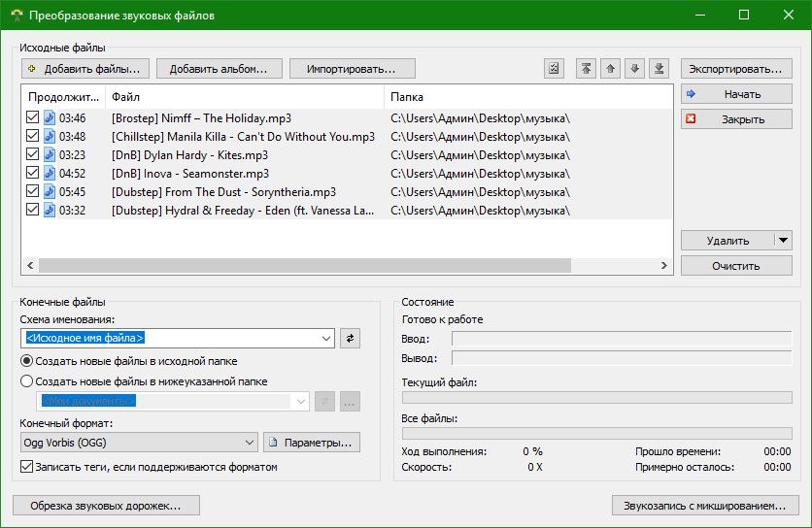The image size is (812, 528).
Task: Click the 'Ввод' input path field
Action: tap(622, 339)
